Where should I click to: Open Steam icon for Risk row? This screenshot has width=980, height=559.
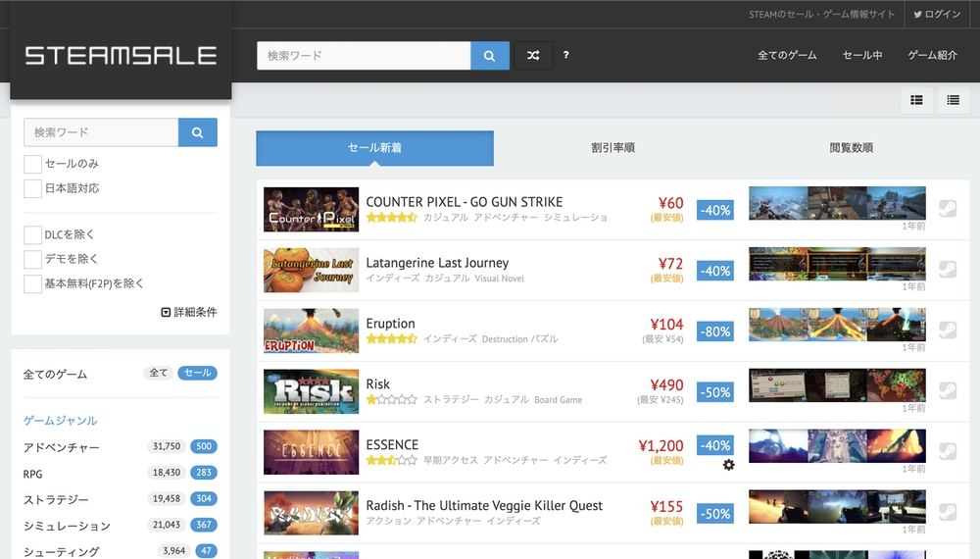point(947,391)
